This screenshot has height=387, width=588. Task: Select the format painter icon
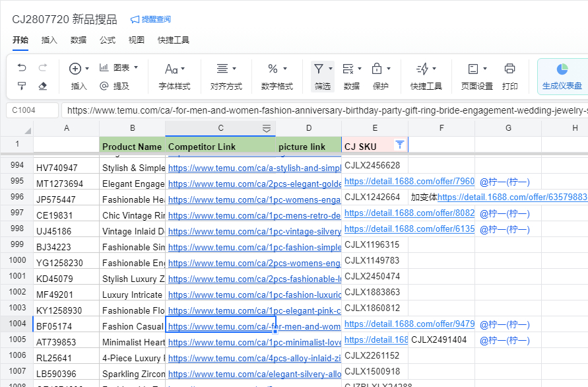click(x=22, y=86)
